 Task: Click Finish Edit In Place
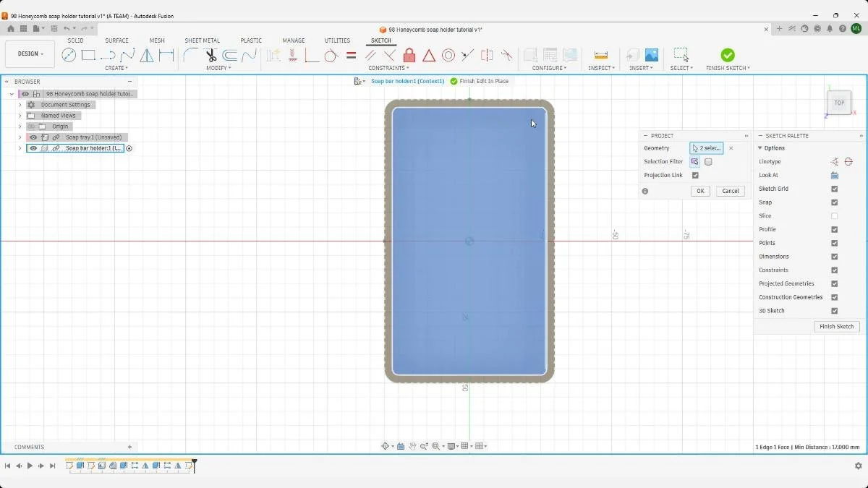[x=480, y=81]
